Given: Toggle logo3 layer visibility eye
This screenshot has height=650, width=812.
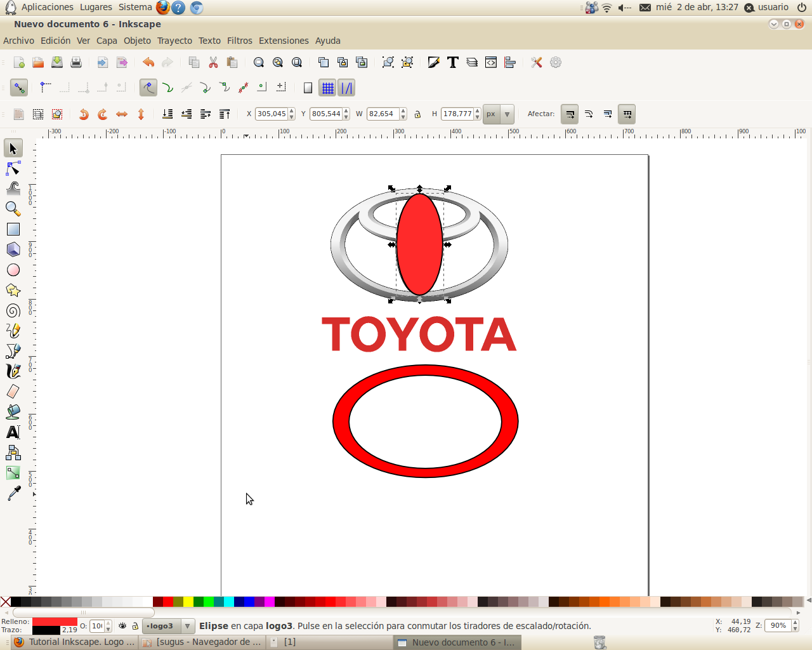Looking at the screenshot, I should click(x=122, y=626).
